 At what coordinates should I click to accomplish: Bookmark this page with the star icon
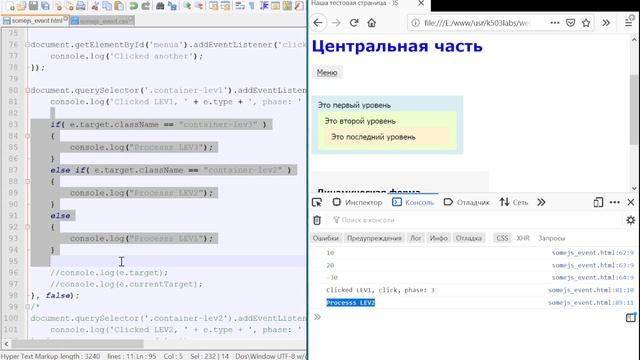[586, 23]
